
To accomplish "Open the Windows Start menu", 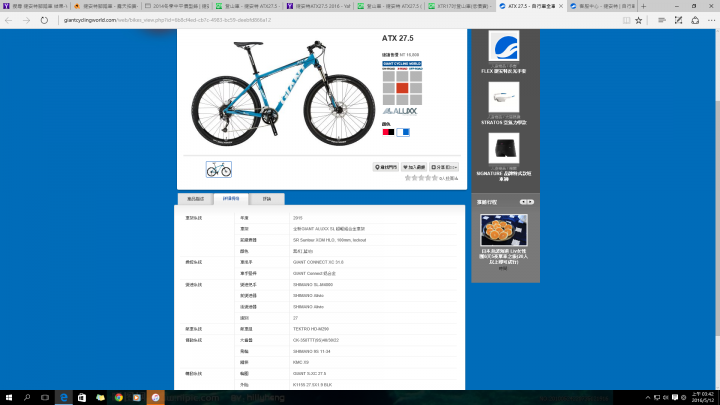I will (8, 398).
